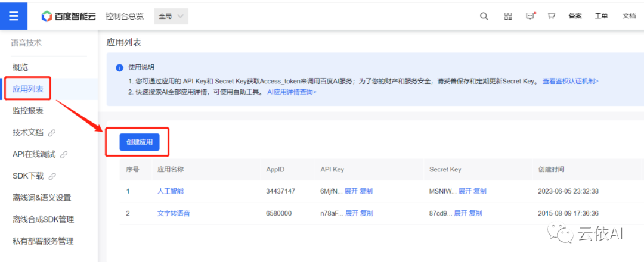Image resolution: width=644 pixels, height=262 pixels.
Task: Click the 应用列表 page title
Action: (123, 42)
